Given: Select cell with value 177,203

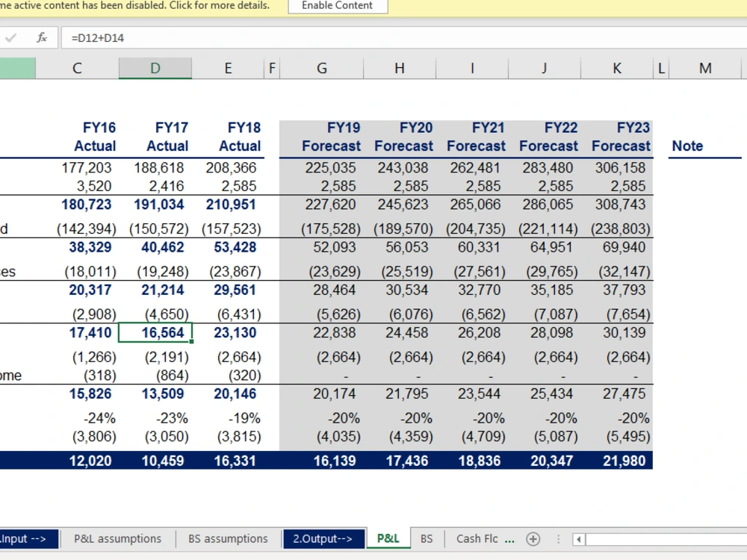Looking at the screenshot, I should 86,167.
